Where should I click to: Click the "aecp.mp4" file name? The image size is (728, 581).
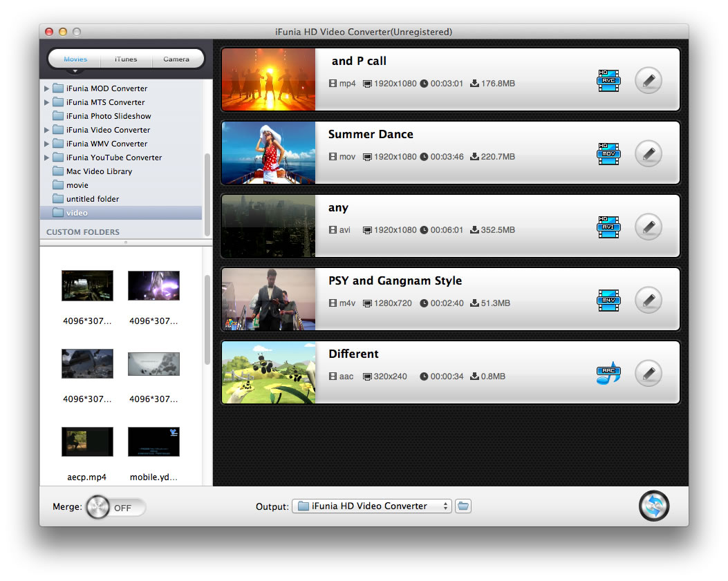[x=87, y=477]
